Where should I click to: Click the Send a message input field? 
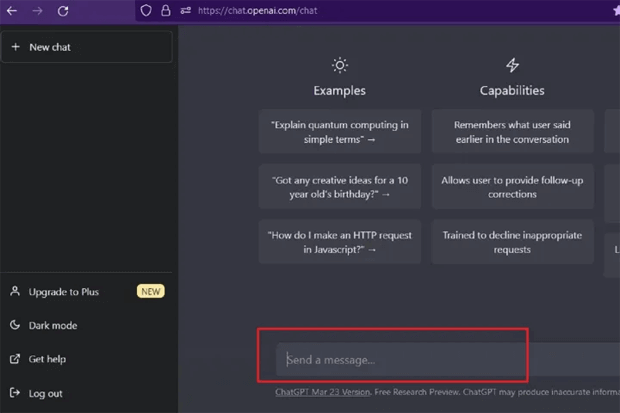click(x=400, y=359)
